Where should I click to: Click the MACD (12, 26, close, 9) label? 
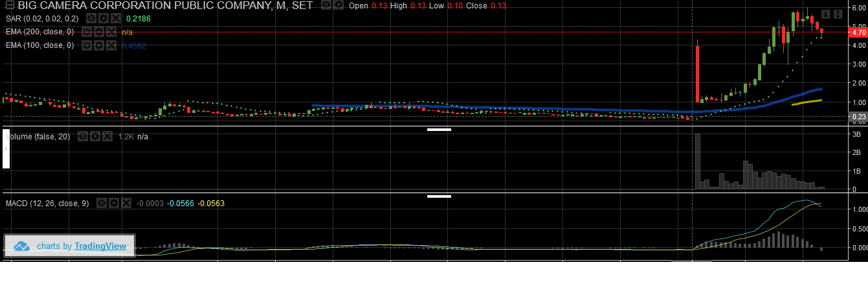[47, 204]
